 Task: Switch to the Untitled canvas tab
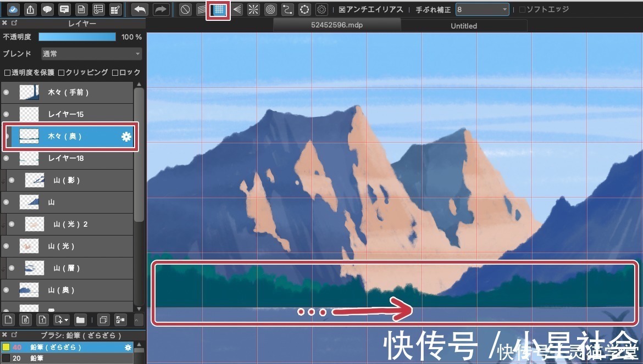click(463, 25)
